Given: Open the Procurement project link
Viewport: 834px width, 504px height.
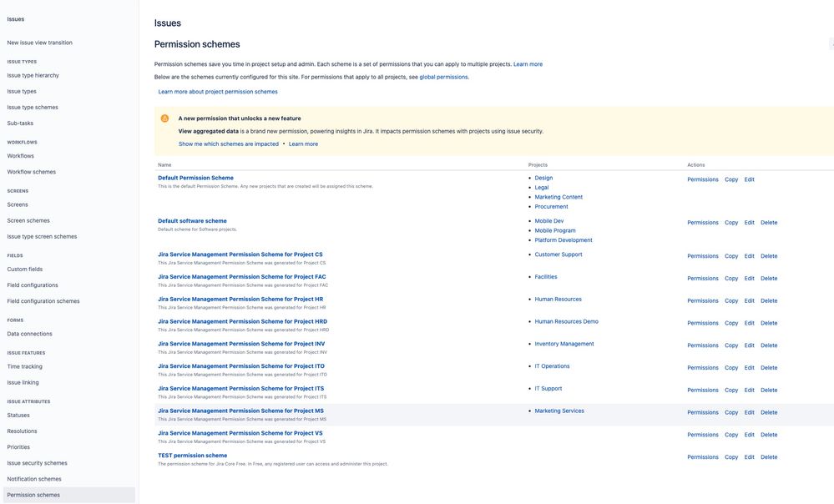Looking at the screenshot, I should 551,207.
